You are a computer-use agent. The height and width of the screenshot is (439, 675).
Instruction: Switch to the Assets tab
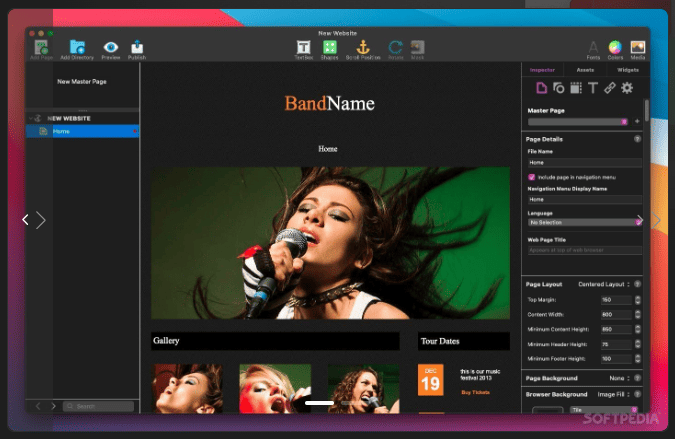[x=585, y=70]
